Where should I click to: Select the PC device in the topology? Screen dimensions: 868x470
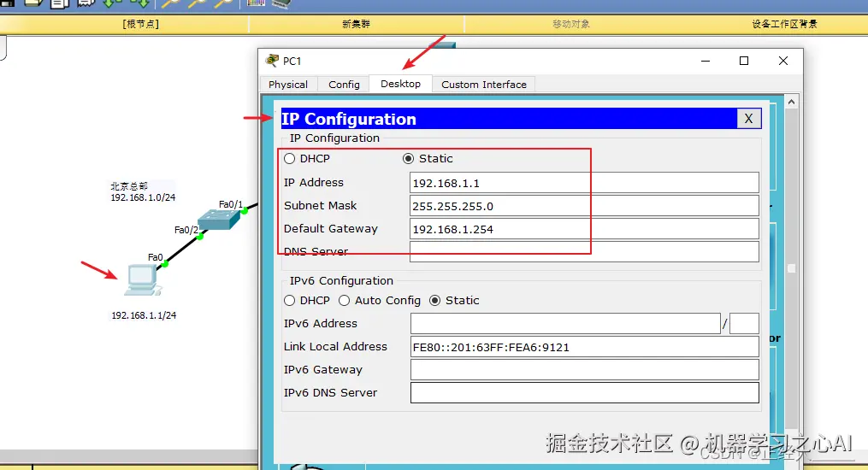[142, 279]
